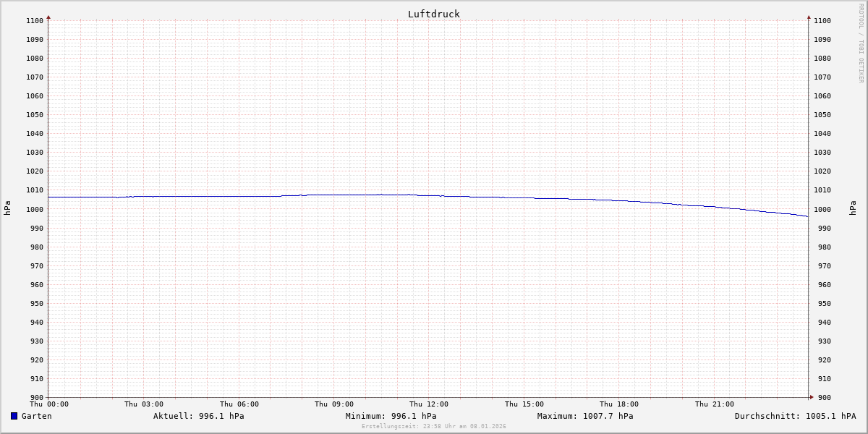
Task: Select the Maximum 1007.7 hPa value
Action: (x=584, y=416)
